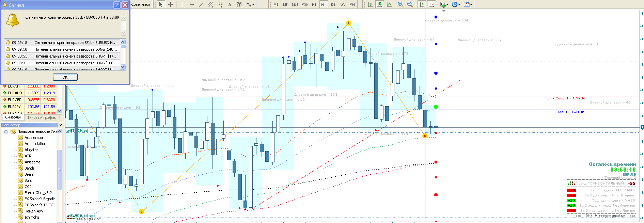The image size is (644, 223).
Task: Switch to M5 timeframe
Action: [285, 4]
